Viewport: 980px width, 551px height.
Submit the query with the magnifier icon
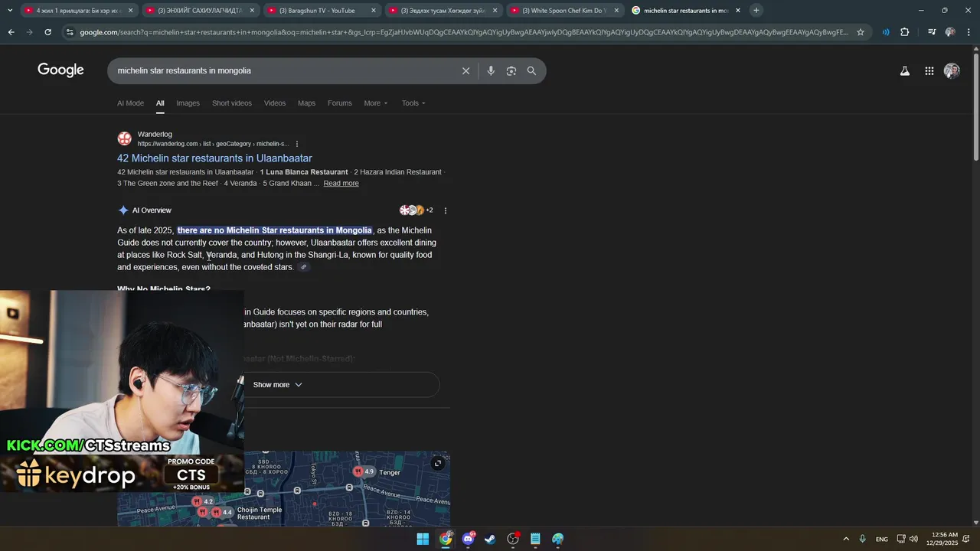(x=531, y=71)
